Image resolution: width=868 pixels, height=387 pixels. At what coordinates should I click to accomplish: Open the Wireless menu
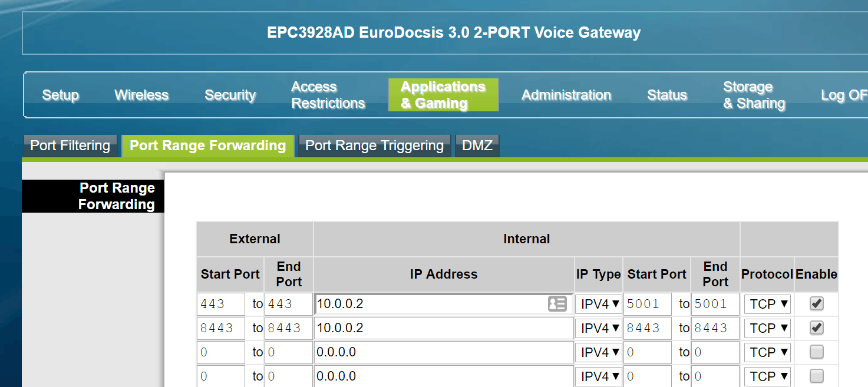pyautogui.click(x=141, y=95)
